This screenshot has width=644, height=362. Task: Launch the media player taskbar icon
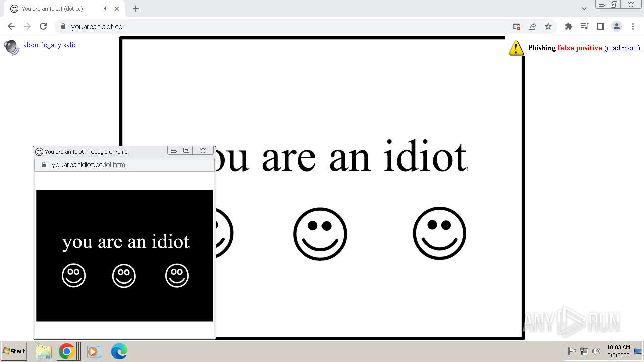click(x=93, y=351)
